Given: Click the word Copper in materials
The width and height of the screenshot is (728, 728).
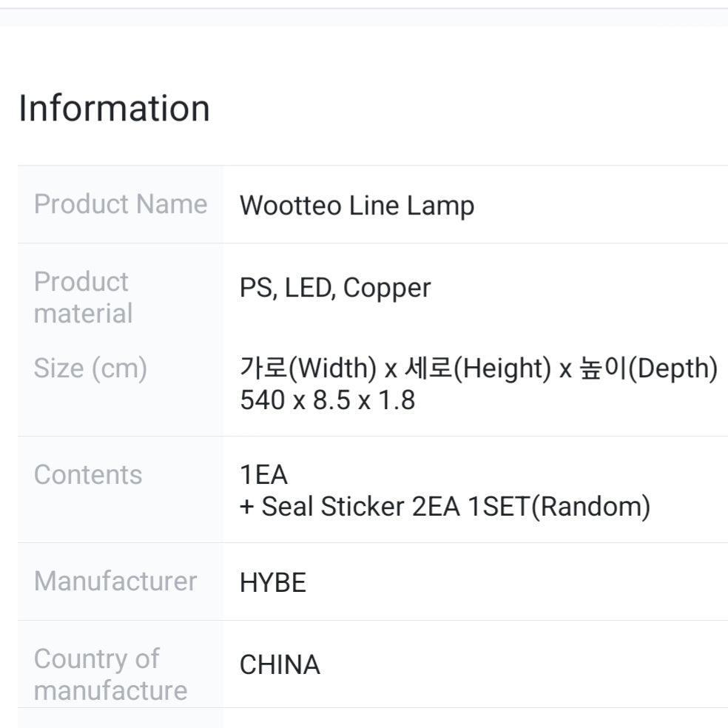Looking at the screenshot, I should [x=387, y=288].
